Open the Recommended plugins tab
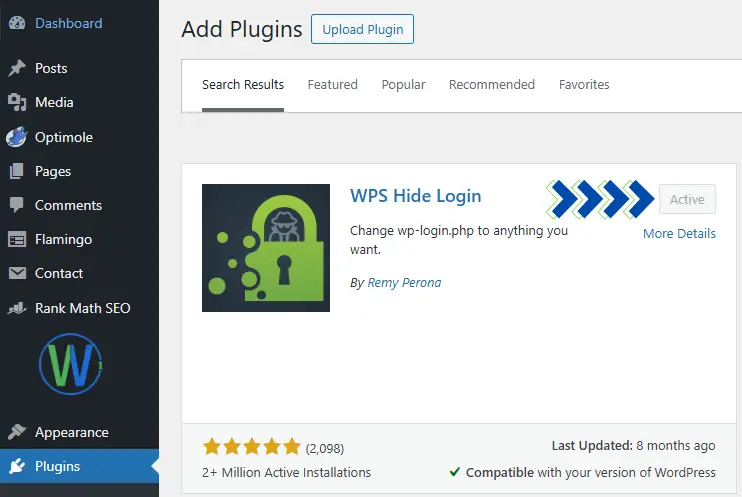742x497 pixels. coord(491,85)
